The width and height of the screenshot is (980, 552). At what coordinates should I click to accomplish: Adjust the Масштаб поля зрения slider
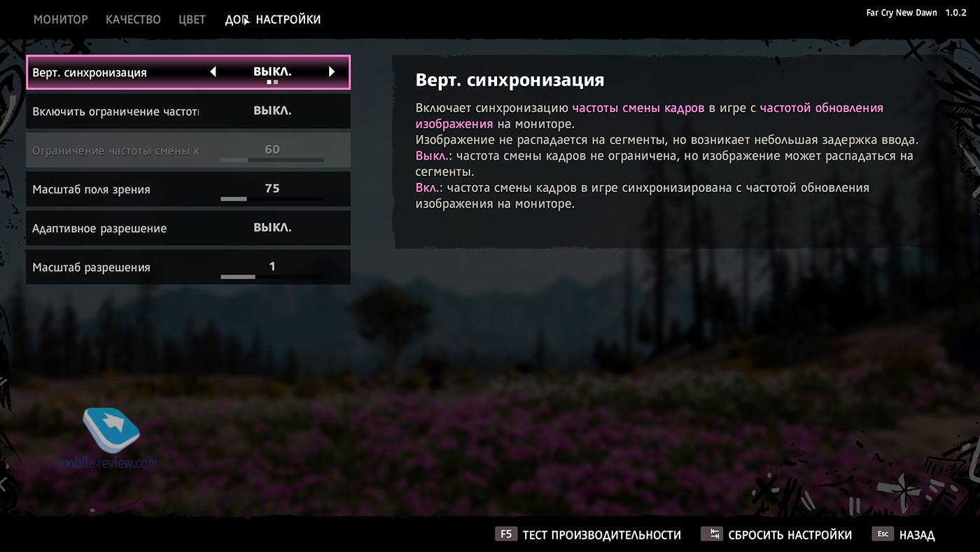pyautogui.click(x=272, y=199)
